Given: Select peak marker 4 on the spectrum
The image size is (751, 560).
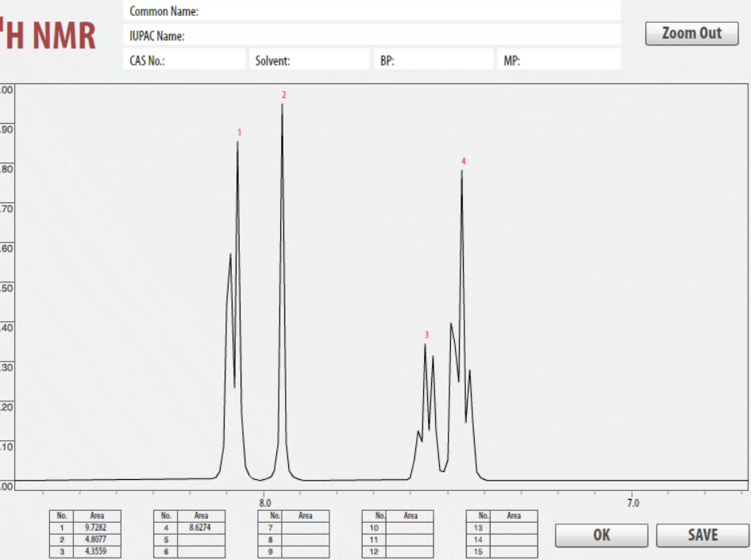Looking at the screenshot, I should [463, 159].
